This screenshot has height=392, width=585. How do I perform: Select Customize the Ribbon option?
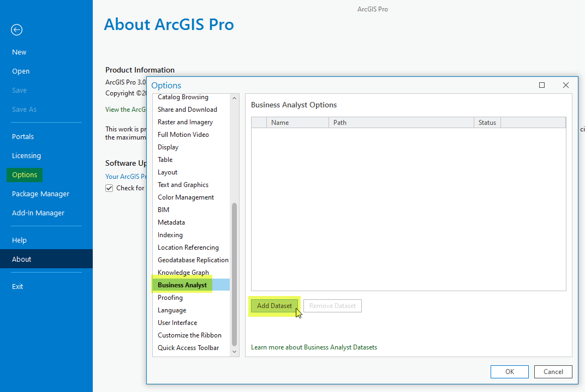coord(189,335)
